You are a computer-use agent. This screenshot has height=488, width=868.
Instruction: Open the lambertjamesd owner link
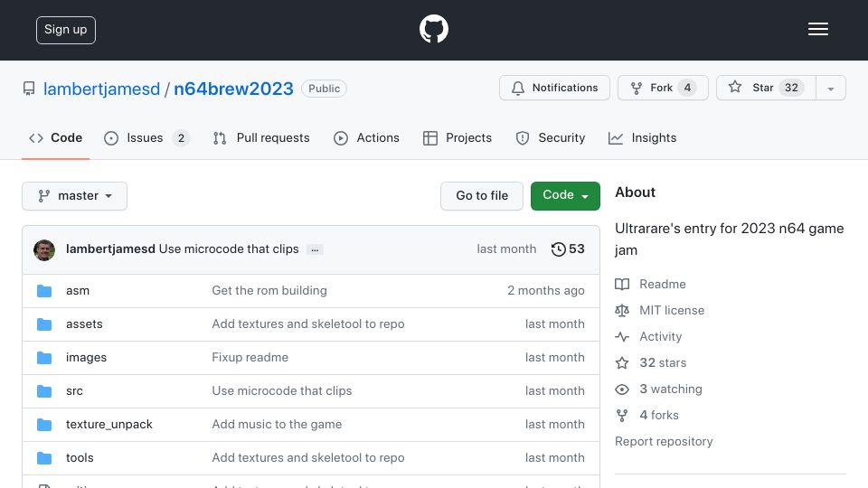pos(101,89)
